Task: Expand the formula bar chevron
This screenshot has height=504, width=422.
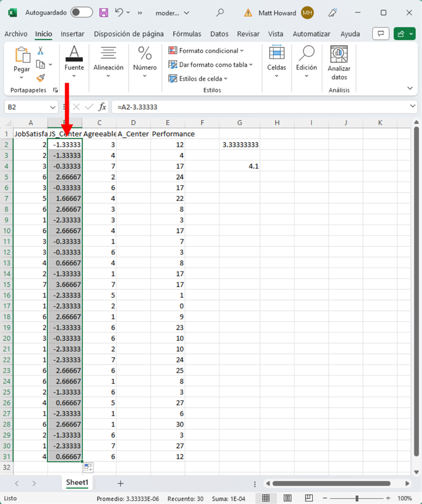Action: (x=413, y=107)
